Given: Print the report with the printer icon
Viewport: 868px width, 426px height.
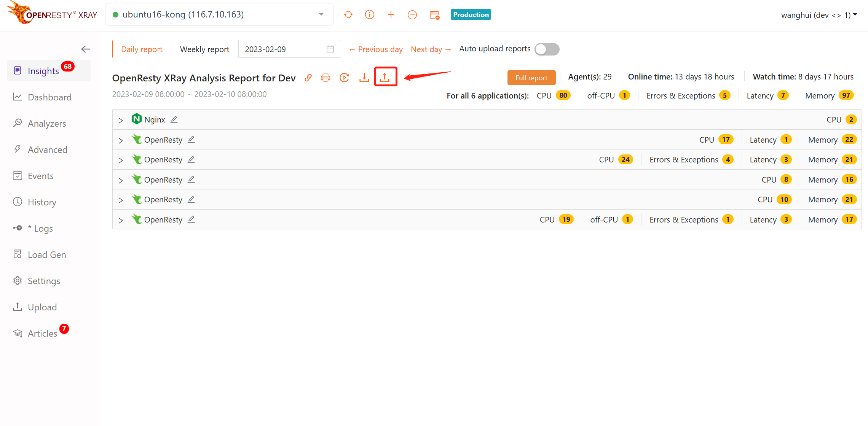Looking at the screenshot, I should 325,78.
